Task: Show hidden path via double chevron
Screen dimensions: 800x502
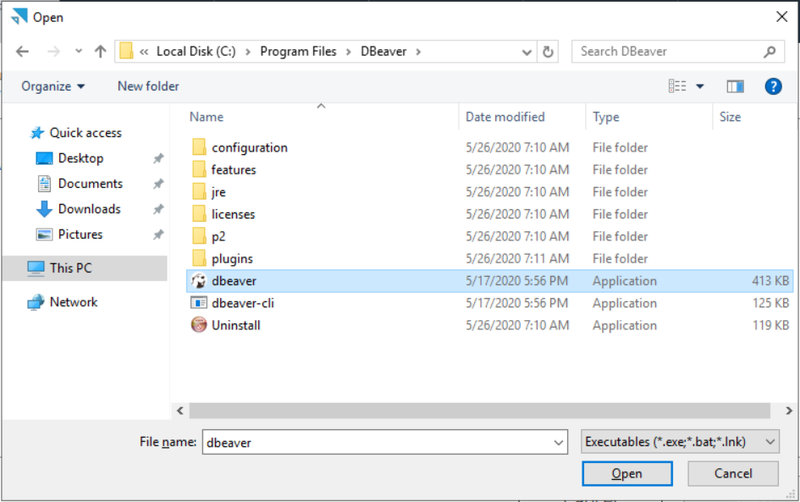Action: (144, 52)
